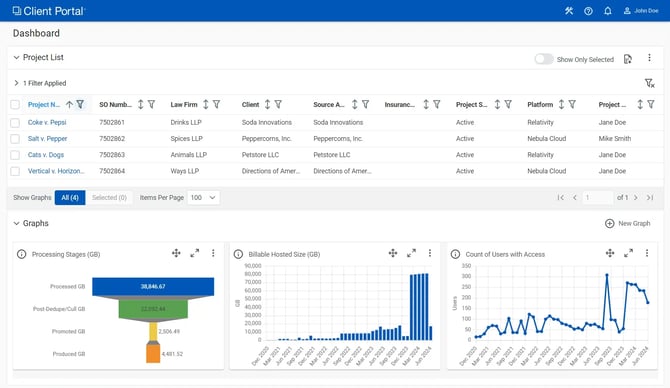
Task: Show info for Billable Hosted Size graph
Action: [238, 254]
